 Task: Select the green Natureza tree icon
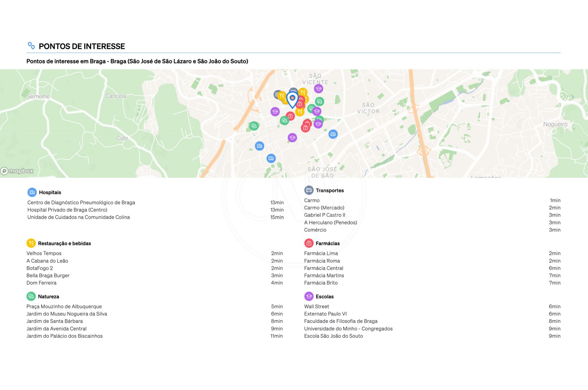[31, 296]
